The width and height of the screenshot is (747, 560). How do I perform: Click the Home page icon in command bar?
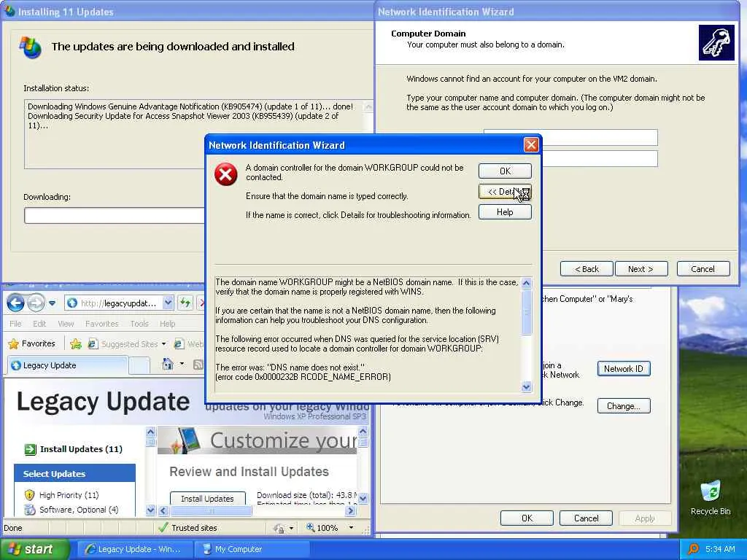[168, 365]
